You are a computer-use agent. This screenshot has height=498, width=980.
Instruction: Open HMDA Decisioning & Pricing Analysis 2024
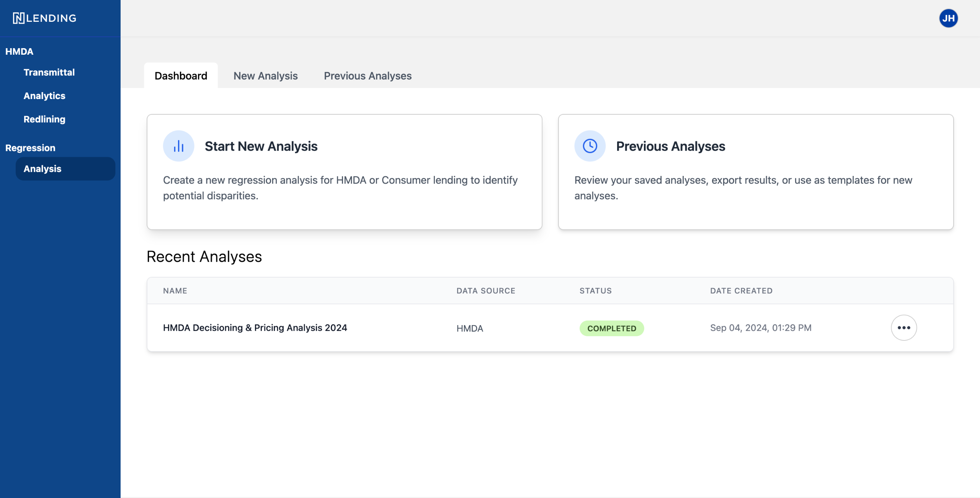[x=255, y=328]
